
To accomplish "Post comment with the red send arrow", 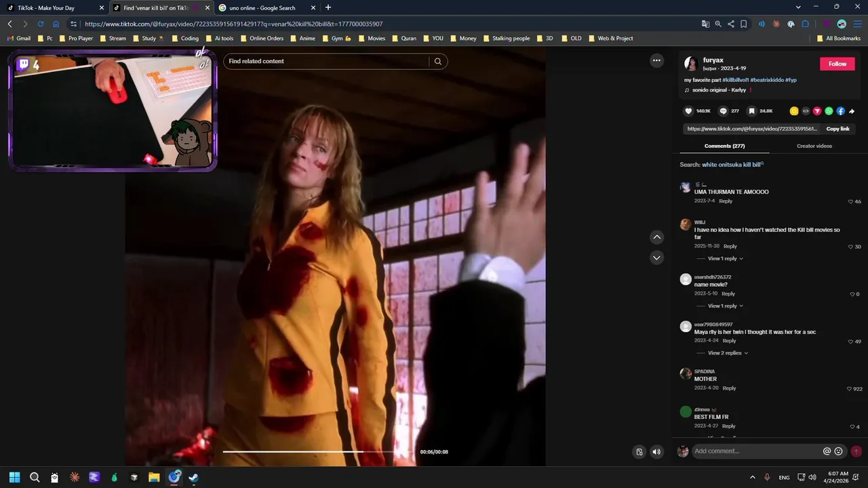I will [856, 451].
